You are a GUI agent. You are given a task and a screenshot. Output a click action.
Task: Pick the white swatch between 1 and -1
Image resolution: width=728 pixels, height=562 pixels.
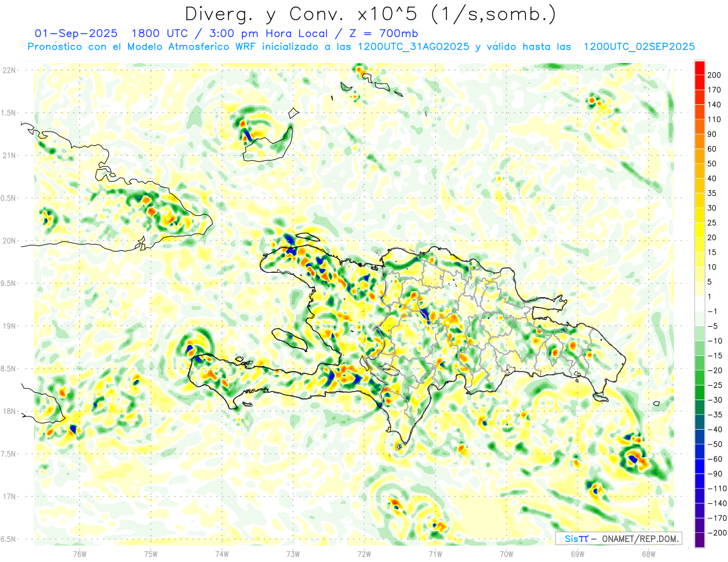coord(699,304)
